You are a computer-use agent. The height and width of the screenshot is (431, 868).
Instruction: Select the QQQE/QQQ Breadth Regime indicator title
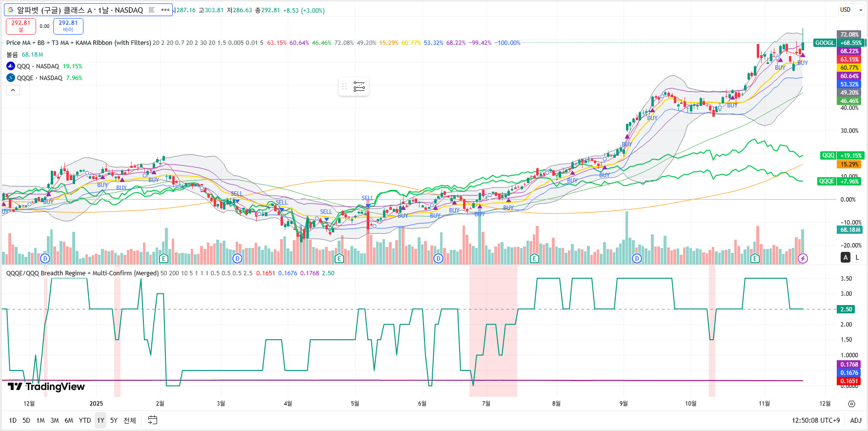tap(82, 273)
